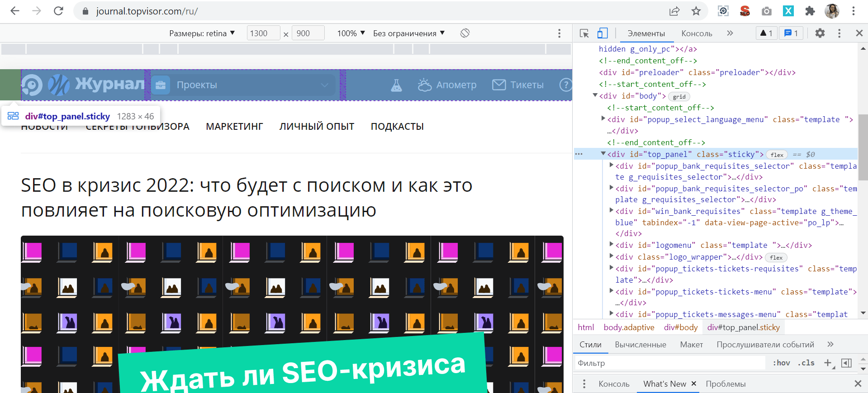Screen dimensions: 868x393
Task: Open the Проекты projects dropdown
Action: (x=244, y=85)
